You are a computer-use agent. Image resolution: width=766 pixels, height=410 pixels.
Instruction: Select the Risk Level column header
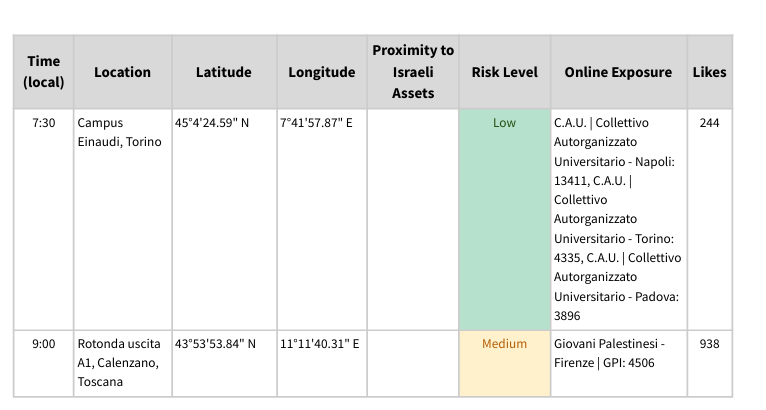pyautogui.click(x=504, y=72)
